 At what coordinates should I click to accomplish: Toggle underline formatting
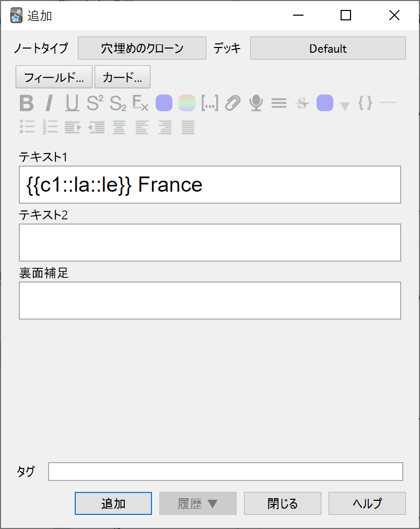click(x=72, y=103)
